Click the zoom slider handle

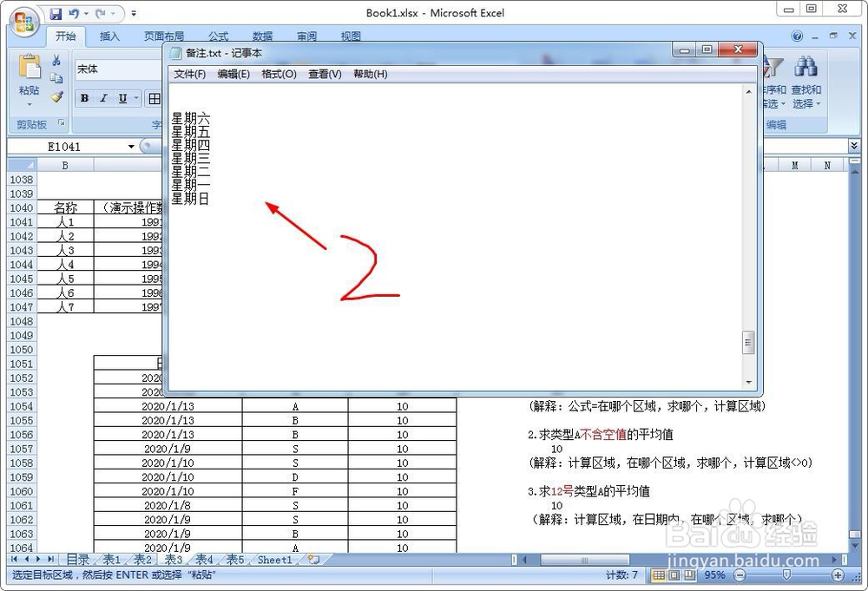(786, 575)
